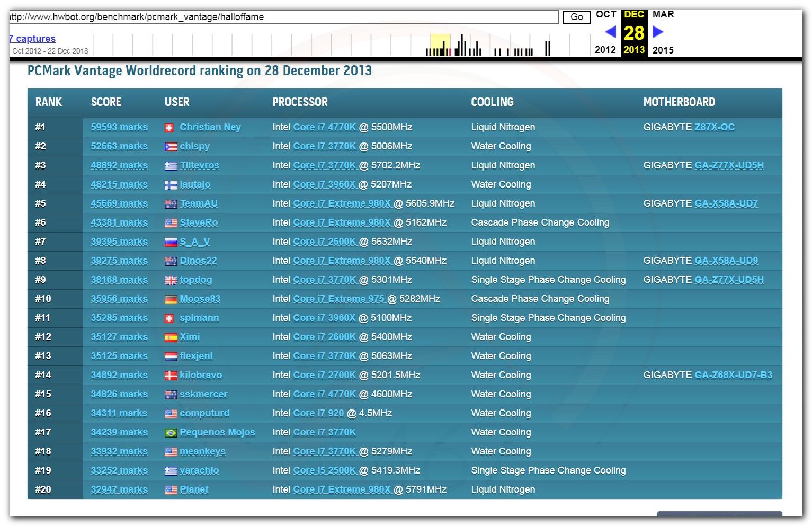Screen dimensions: 812x526
Task: Click the next capture blue arrow
Action: click(658, 32)
